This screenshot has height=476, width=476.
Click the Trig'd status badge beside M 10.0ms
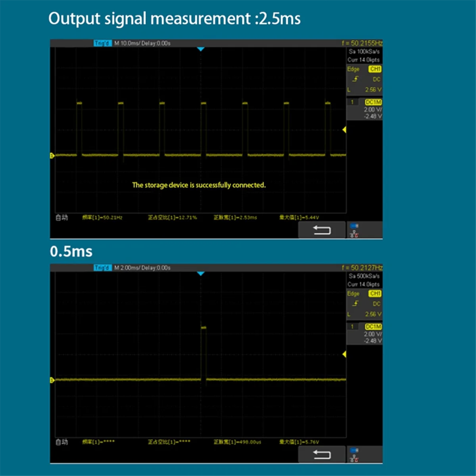point(103,43)
